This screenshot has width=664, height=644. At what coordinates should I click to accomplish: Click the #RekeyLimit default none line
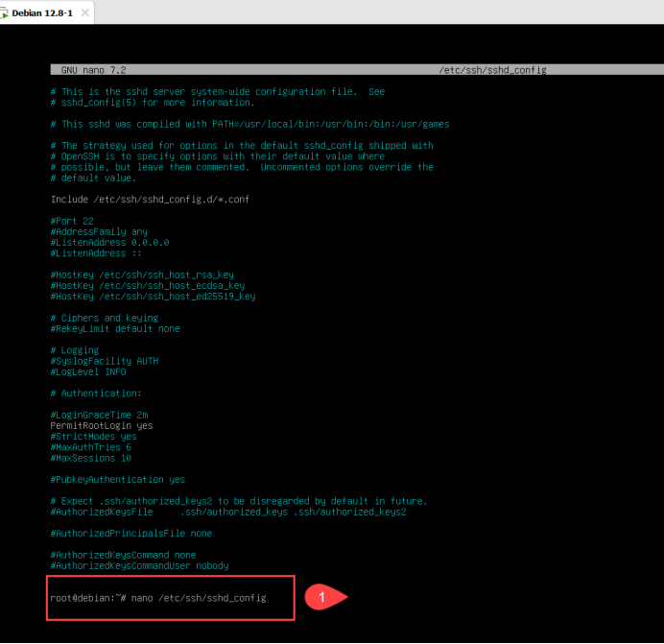point(114,328)
